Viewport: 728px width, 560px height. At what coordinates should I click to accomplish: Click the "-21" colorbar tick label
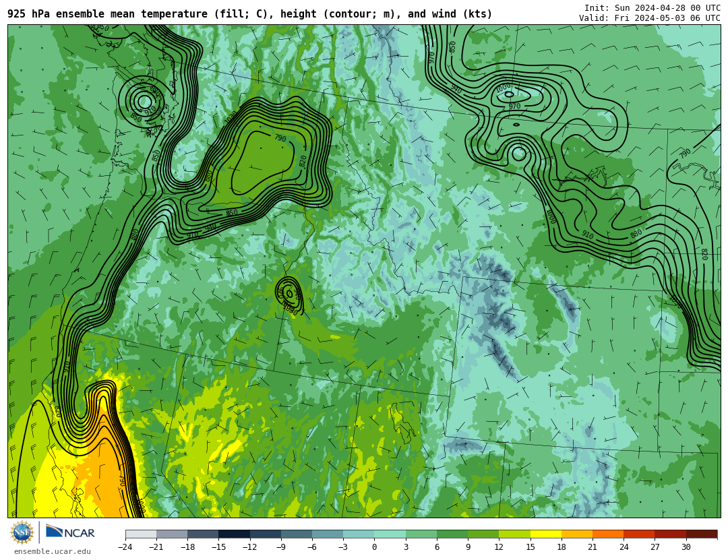click(x=156, y=547)
